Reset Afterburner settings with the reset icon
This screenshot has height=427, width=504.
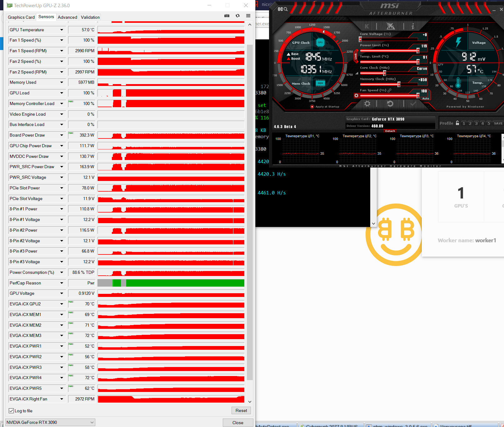[390, 103]
